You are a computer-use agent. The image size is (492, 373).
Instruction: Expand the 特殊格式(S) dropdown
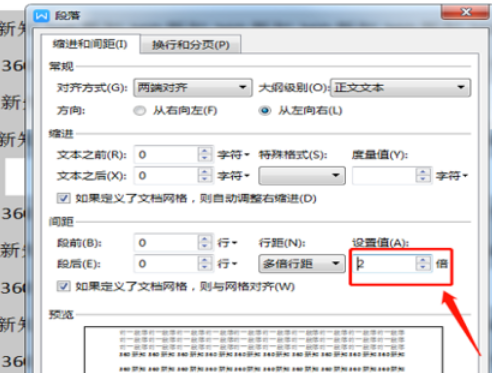coord(302,175)
